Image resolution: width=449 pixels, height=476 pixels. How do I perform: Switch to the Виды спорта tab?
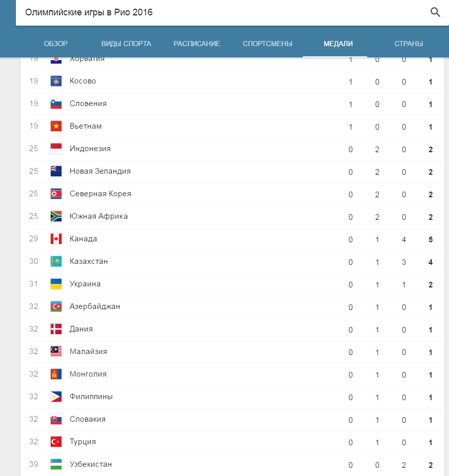click(126, 44)
